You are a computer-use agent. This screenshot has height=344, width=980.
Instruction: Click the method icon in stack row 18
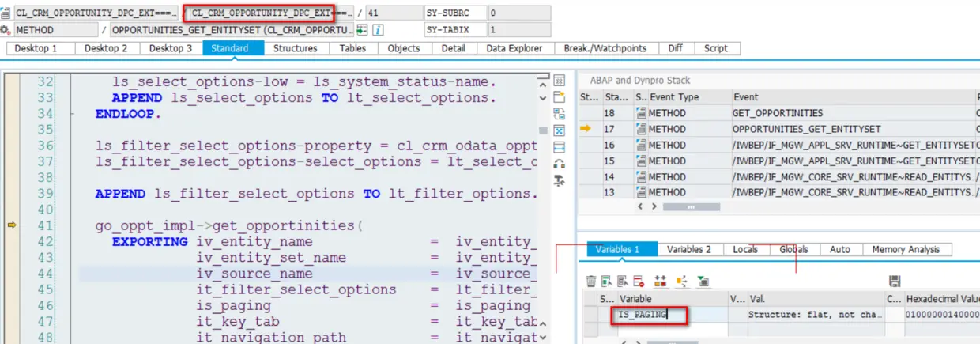click(x=641, y=113)
